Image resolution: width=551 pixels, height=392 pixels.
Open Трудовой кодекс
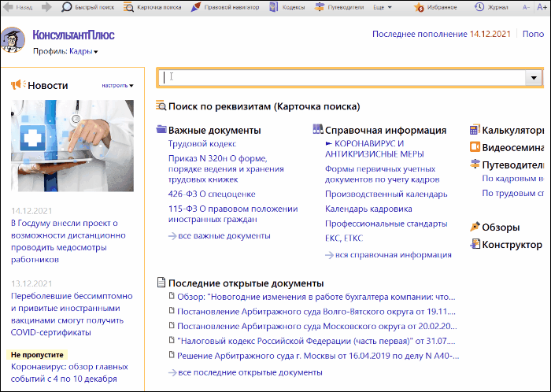[202, 144]
